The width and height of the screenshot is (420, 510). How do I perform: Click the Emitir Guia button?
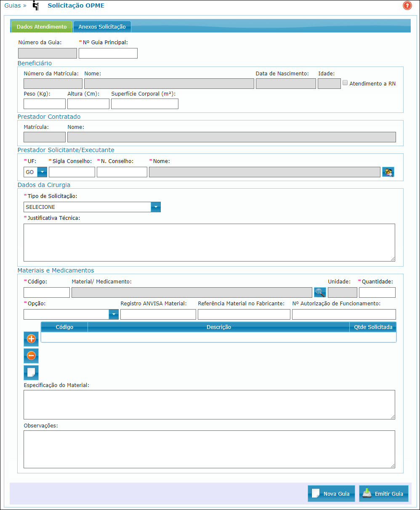pos(383,494)
